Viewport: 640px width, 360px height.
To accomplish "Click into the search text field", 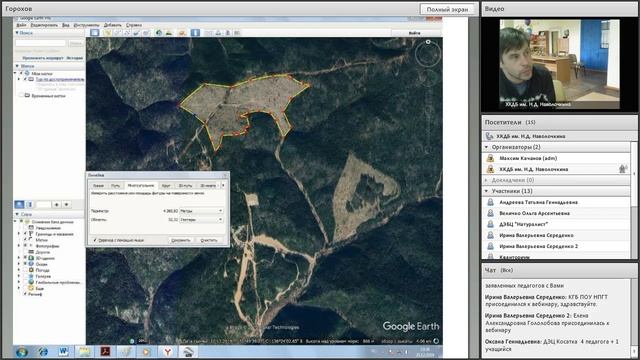I will [40, 43].
